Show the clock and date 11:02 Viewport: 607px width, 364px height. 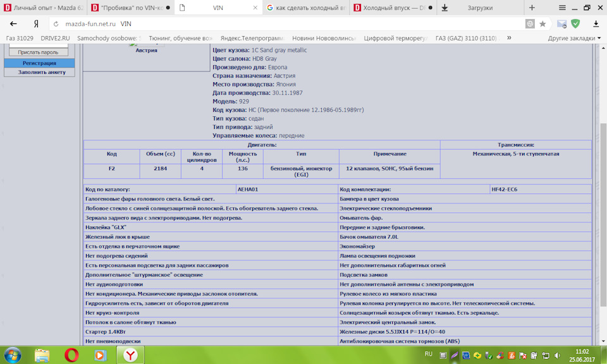pos(582,355)
